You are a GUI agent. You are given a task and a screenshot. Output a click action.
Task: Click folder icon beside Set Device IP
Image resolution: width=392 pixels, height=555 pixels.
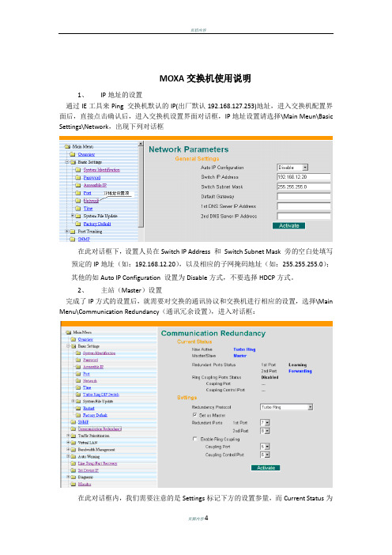coord(73,470)
